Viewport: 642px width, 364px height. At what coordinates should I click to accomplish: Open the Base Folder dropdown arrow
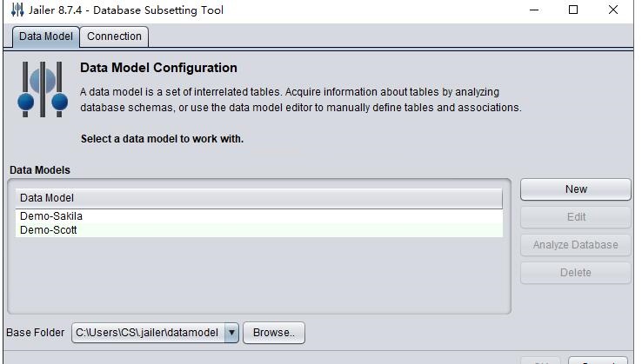tap(231, 333)
